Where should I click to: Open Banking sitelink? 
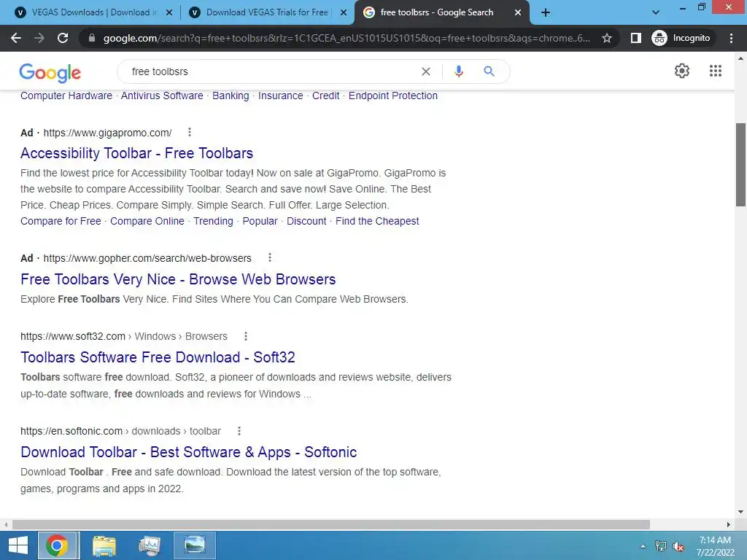tap(231, 96)
